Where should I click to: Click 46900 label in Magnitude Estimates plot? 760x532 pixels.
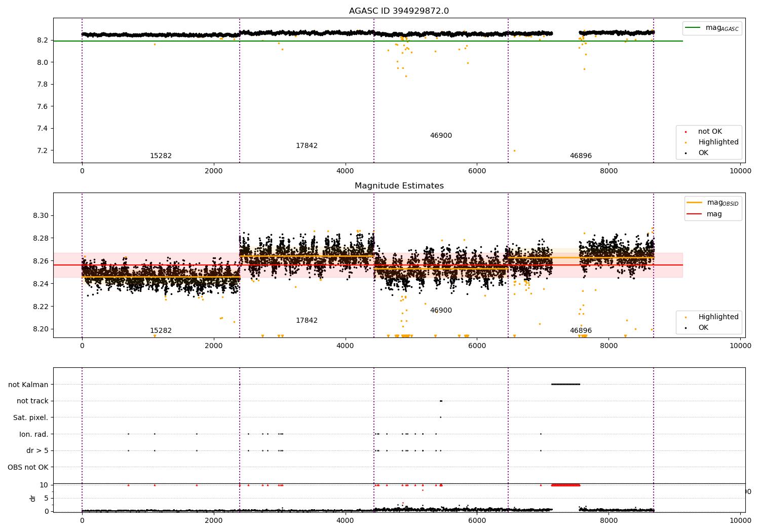tap(441, 311)
